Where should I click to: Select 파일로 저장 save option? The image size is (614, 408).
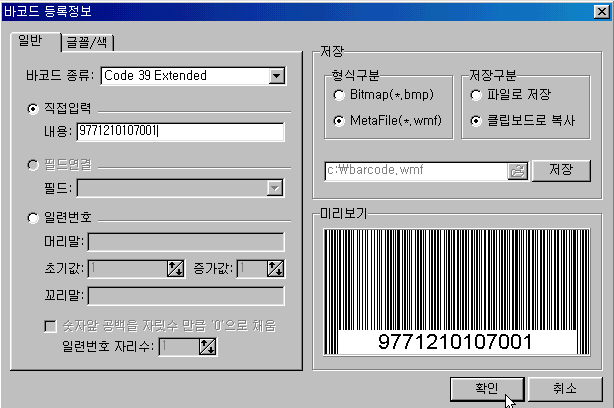point(476,95)
